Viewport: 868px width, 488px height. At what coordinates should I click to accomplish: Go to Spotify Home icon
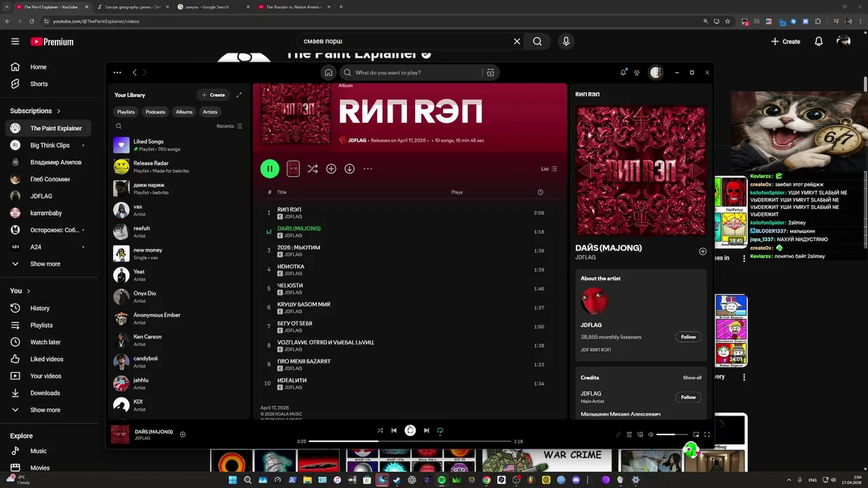(328, 73)
